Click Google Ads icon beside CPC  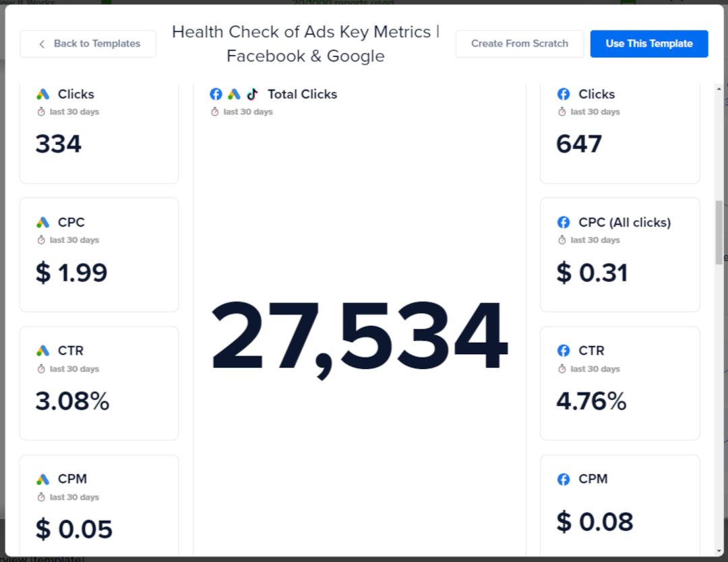point(42,223)
